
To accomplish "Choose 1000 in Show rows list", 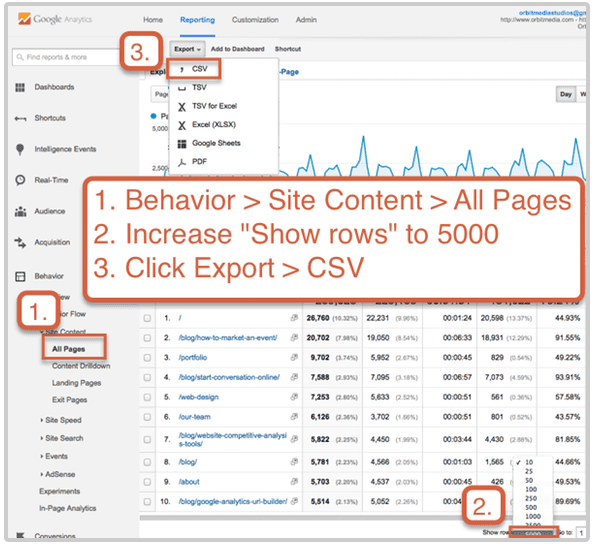I will (x=533, y=517).
